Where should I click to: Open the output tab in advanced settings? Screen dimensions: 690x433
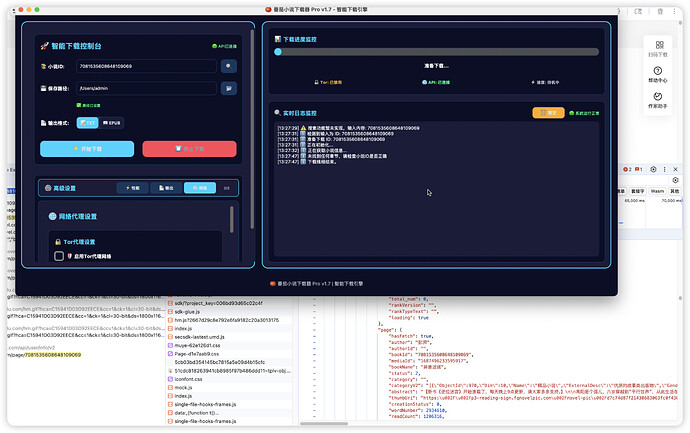(x=166, y=188)
